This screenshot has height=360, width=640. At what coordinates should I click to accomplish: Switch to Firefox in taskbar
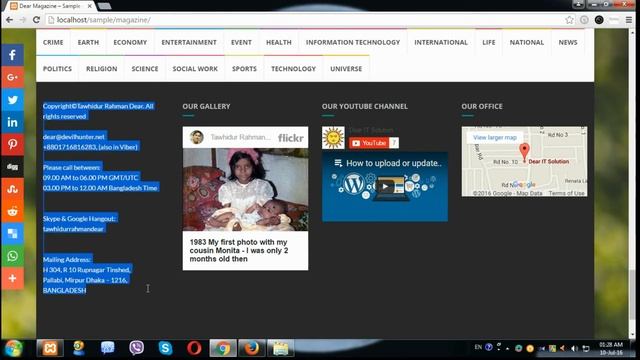tap(251, 348)
